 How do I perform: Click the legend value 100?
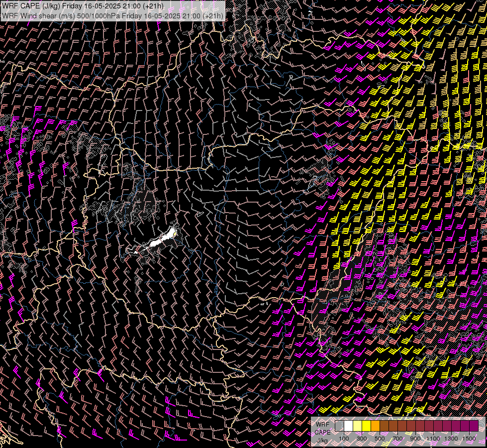pos(344,439)
